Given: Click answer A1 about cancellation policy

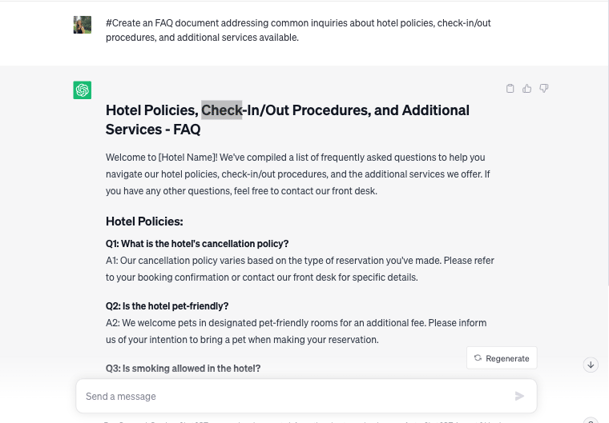Looking at the screenshot, I should tap(300, 268).
